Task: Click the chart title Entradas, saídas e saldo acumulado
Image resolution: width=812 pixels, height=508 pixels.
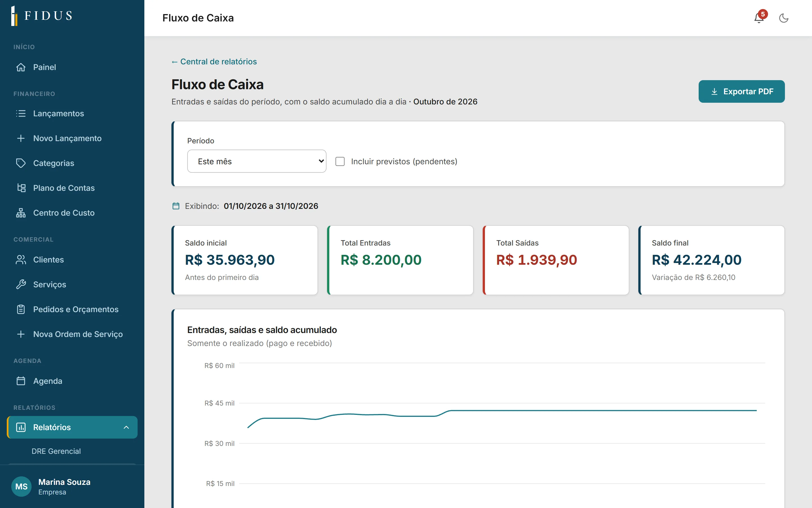Action: coord(262,330)
